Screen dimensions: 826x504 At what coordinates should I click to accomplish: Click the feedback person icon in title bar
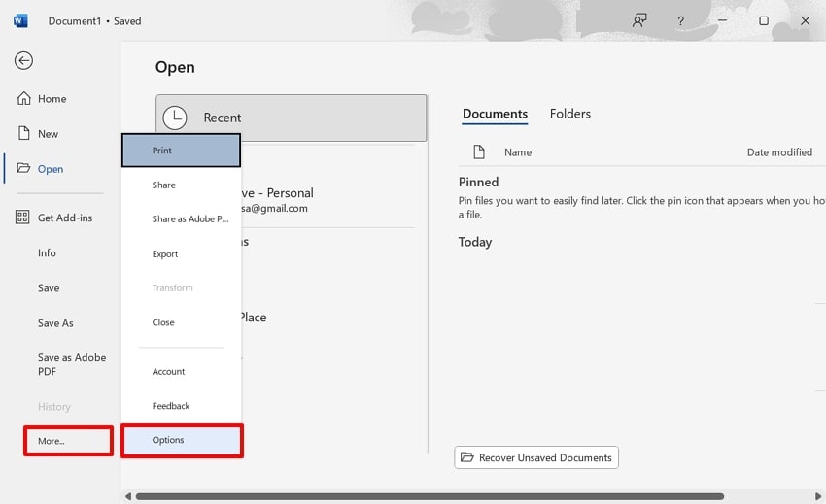tap(639, 20)
